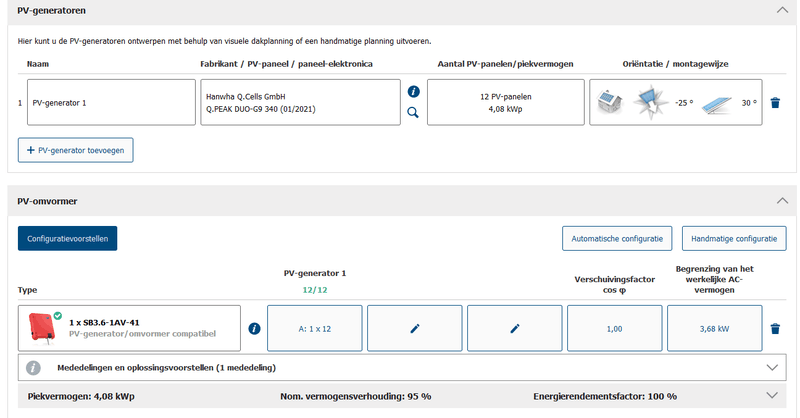Click Energierendementsfactor: 100 % text
Viewport: 800px width, 418px height.
pos(605,396)
